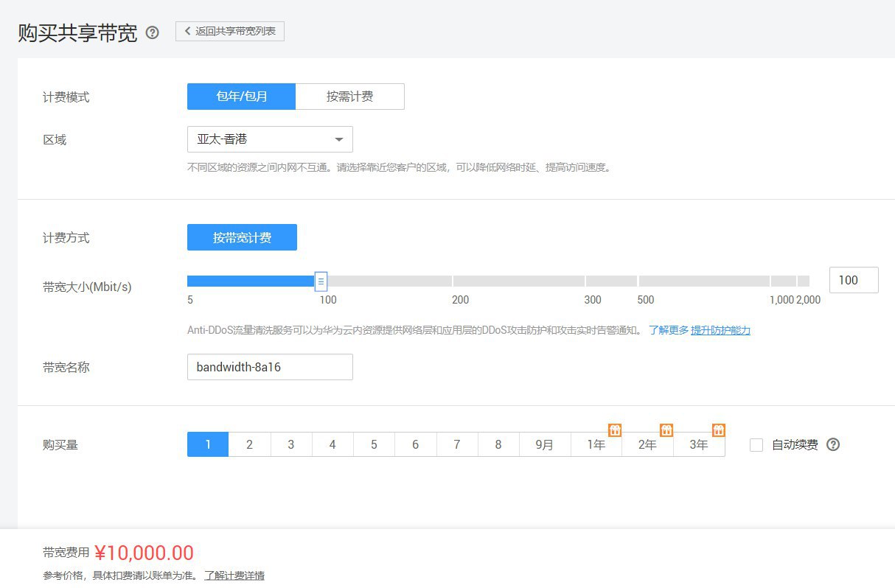The image size is (895, 588).
Task: Open 提升防护能力 link
Action: pyautogui.click(x=720, y=330)
